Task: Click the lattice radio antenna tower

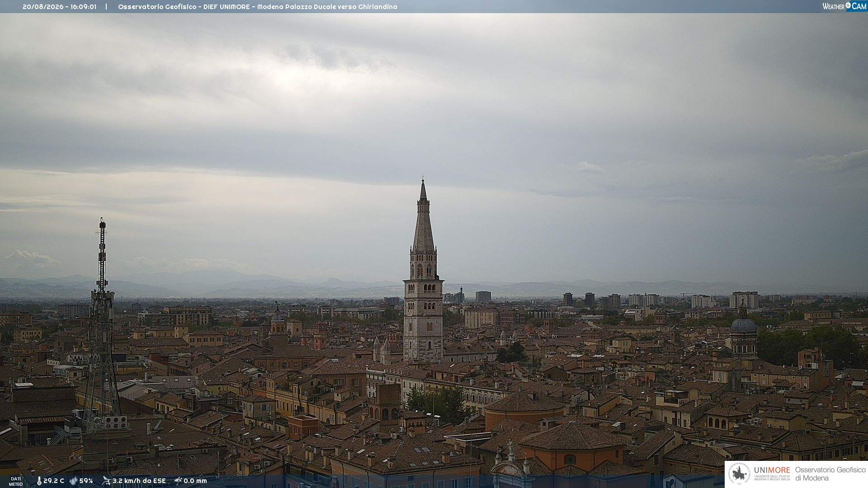Action: click(102, 325)
